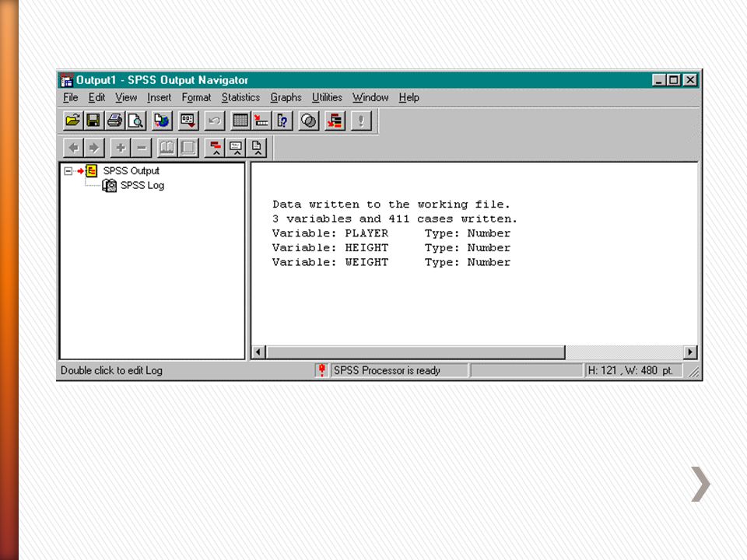The image size is (747, 560).
Task: Click the 'Variable: WEIGHT' log line
Action: point(391,262)
